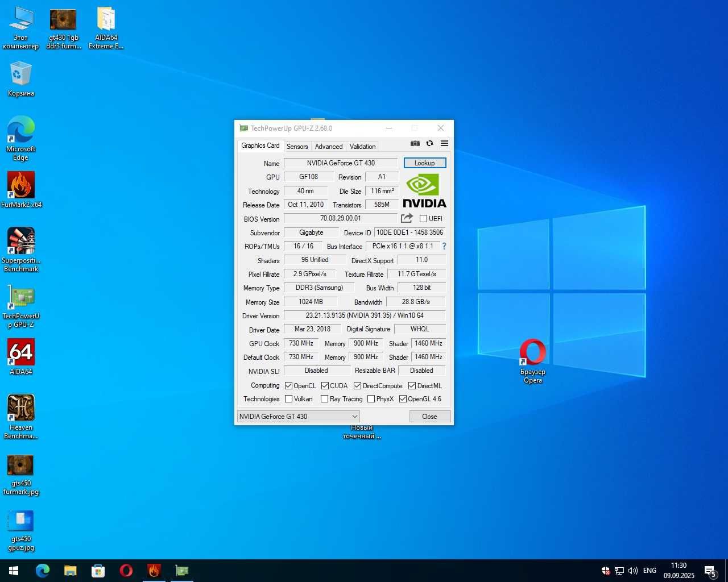This screenshot has height=582, width=728.
Task: Click the GPU field showing GF108
Action: click(309, 177)
